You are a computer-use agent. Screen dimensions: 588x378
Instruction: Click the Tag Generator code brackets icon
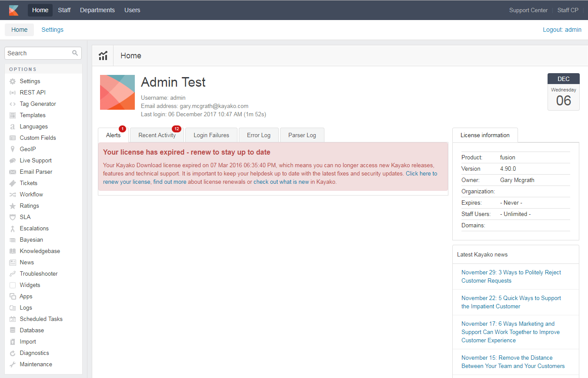[x=13, y=104]
